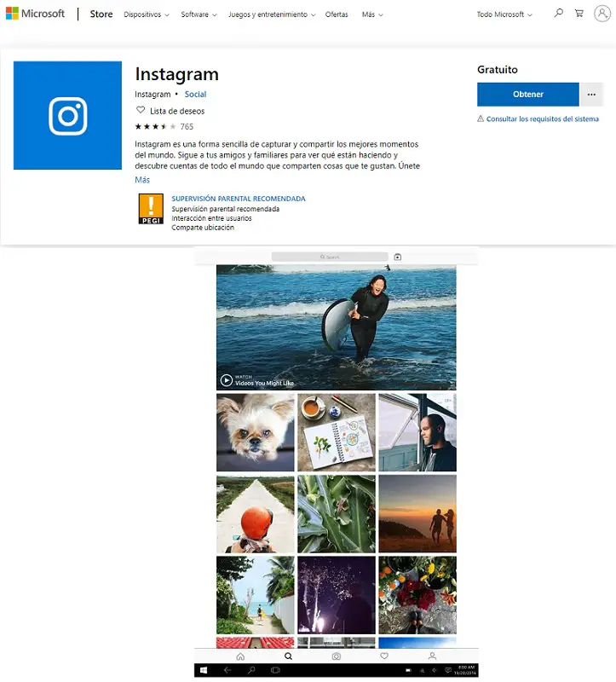Open the shopping cart icon

pos(579,13)
